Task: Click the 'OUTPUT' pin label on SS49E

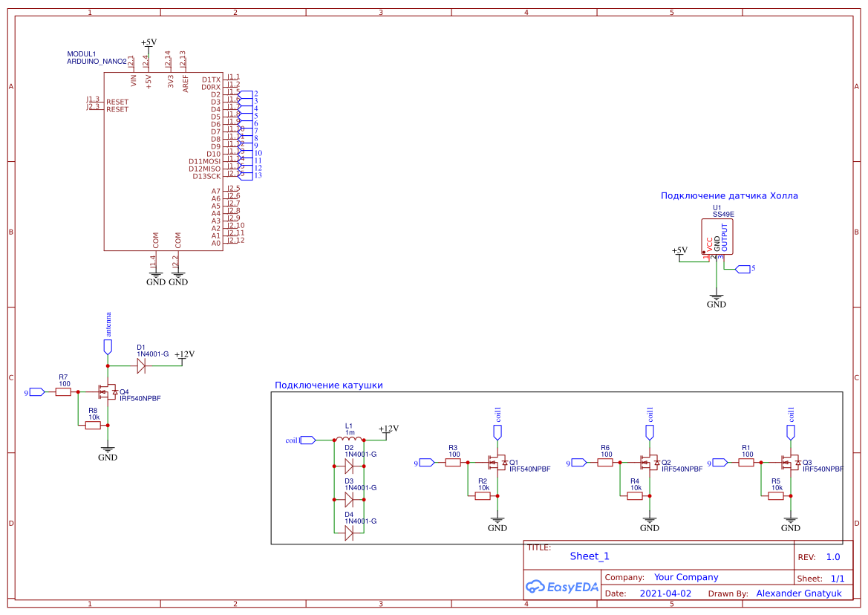Action: click(725, 238)
